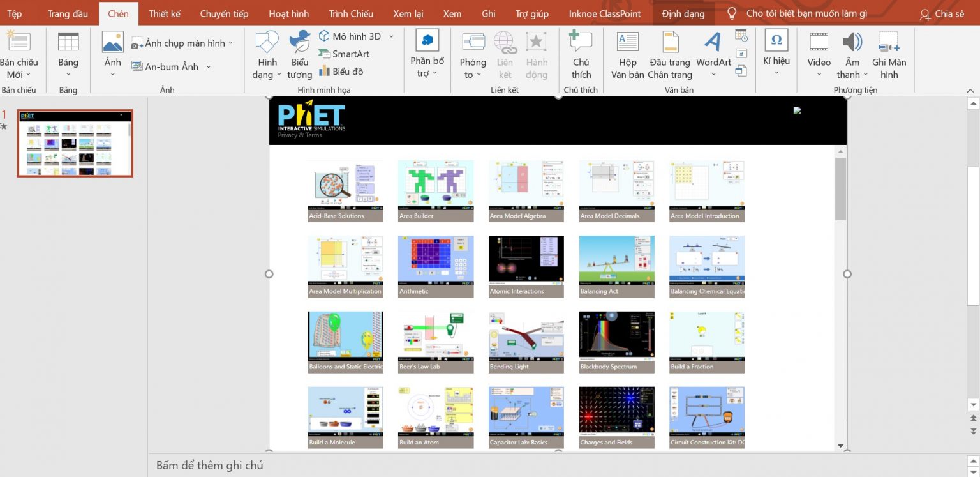Click the Ghi Màn hình screen recording icon
Screen dimensions: 980x477
[889, 42]
